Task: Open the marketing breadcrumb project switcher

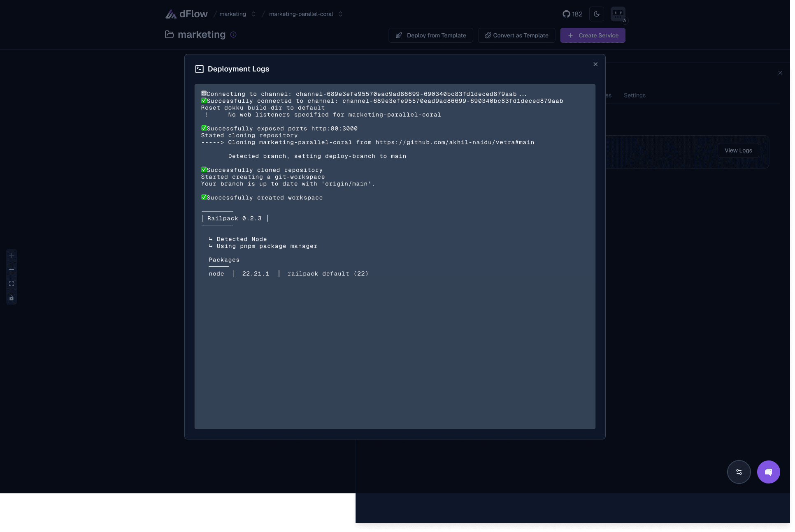Action: [x=253, y=14]
